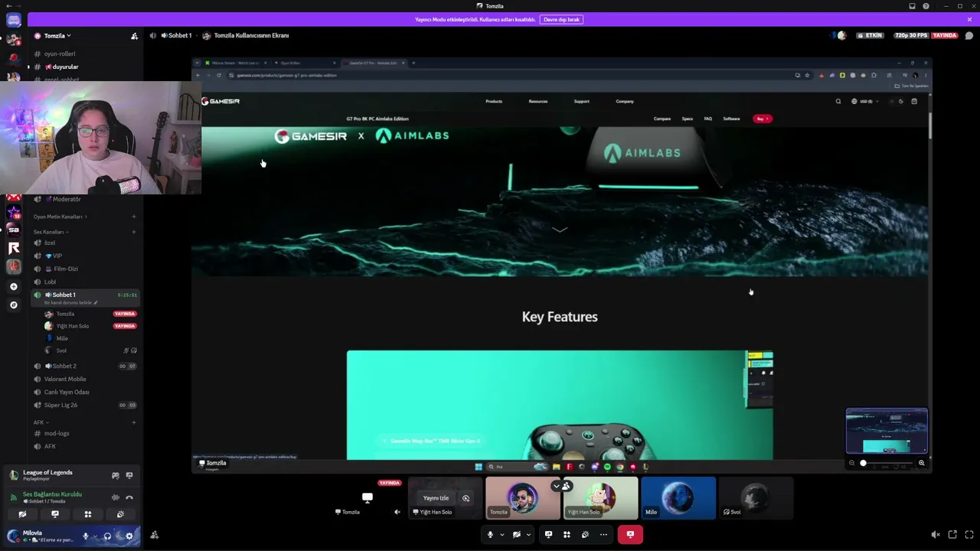Share screen from the voice connection panel
The height and width of the screenshot is (551, 980).
click(55, 514)
